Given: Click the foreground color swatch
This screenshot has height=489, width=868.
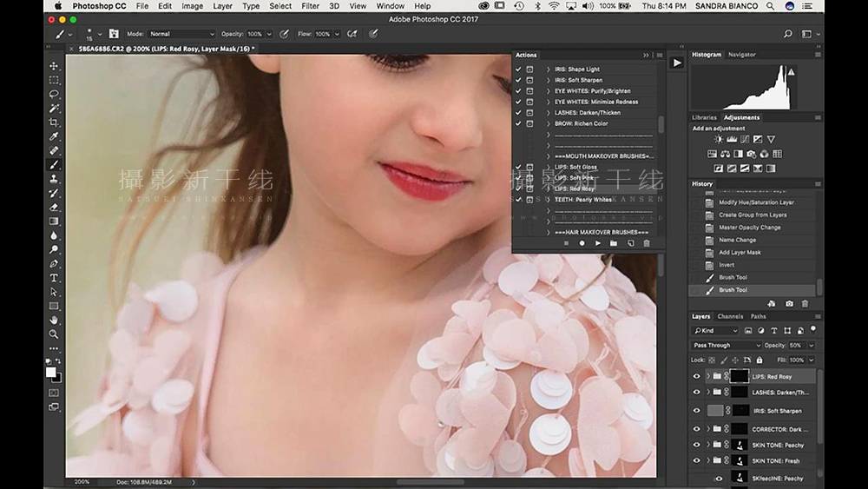Looking at the screenshot, I should coord(51,372).
